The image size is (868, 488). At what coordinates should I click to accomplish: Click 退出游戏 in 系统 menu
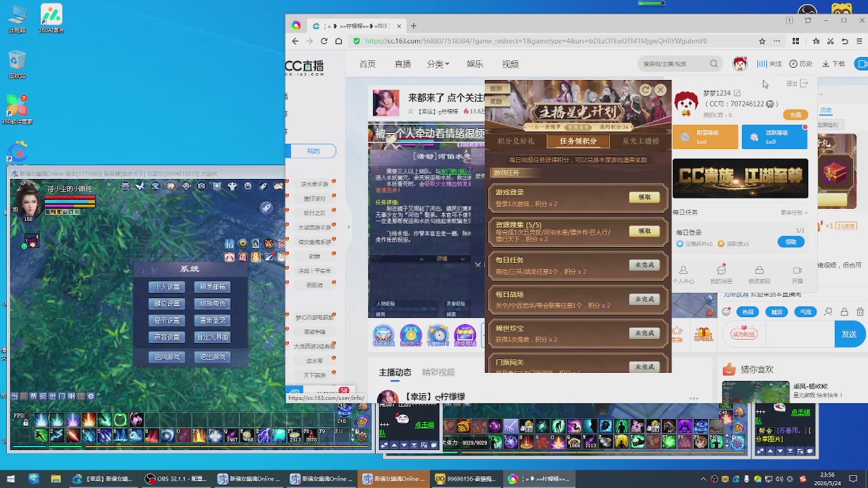coord(212,357)
